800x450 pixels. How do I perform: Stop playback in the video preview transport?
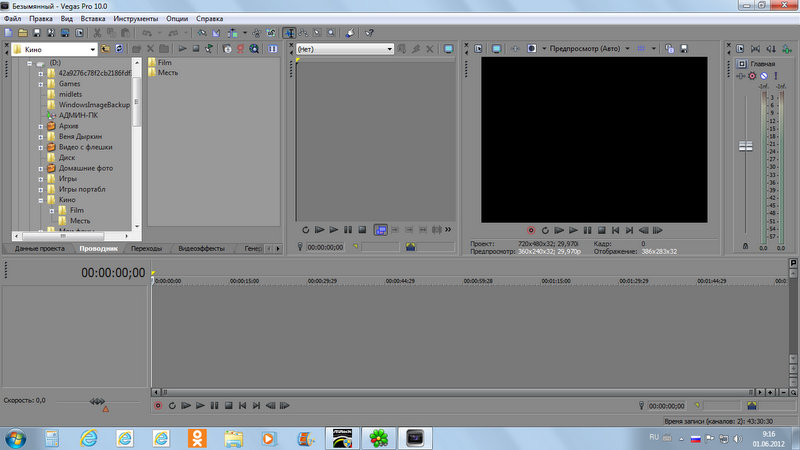pyautogui.click(x=602, y=231)
